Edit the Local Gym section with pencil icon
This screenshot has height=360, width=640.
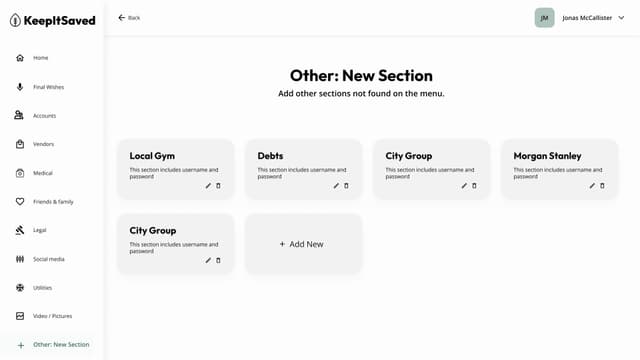pos(208,186)
